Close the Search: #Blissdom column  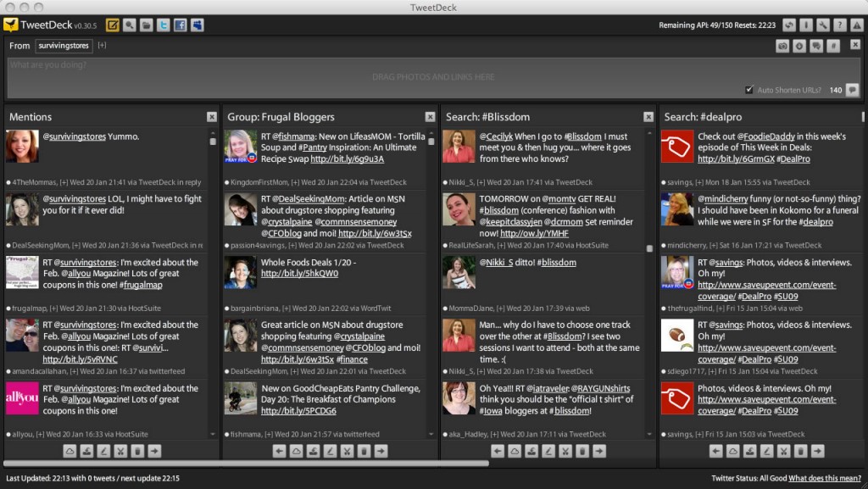[648, 117]
